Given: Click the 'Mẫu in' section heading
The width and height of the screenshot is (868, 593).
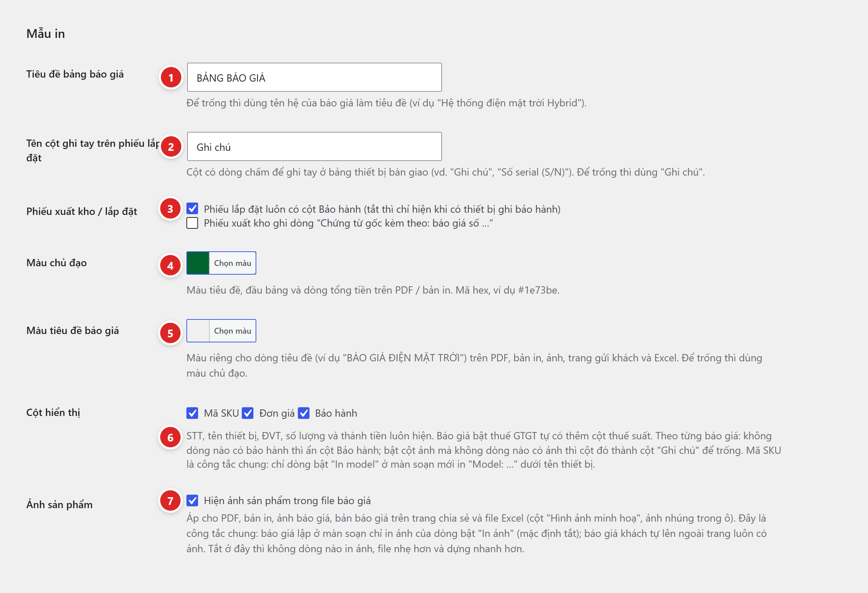Looking at the screenshot, I should (x=46, y=34).
